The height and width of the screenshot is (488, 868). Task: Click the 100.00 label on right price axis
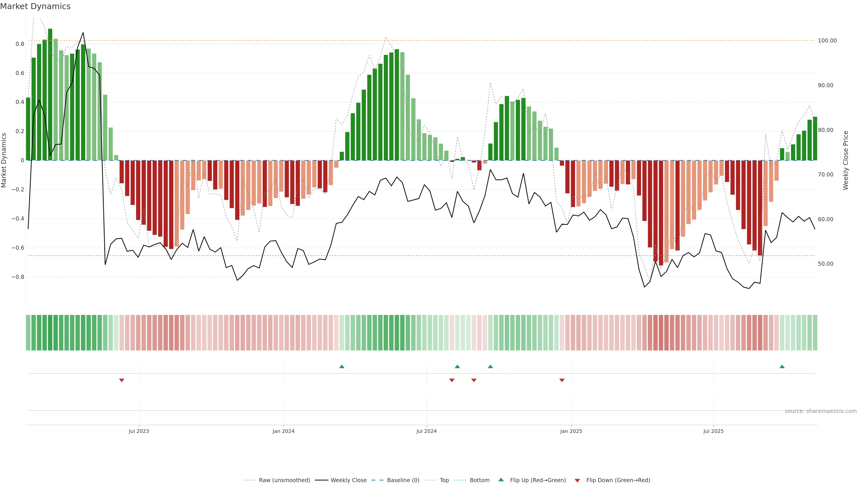pyautogui.click(x=827, y=40)
